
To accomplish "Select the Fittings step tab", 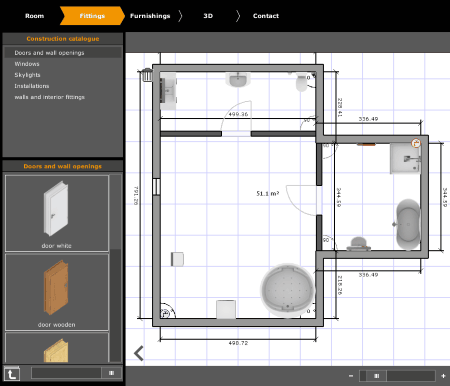I will (92, 16).
